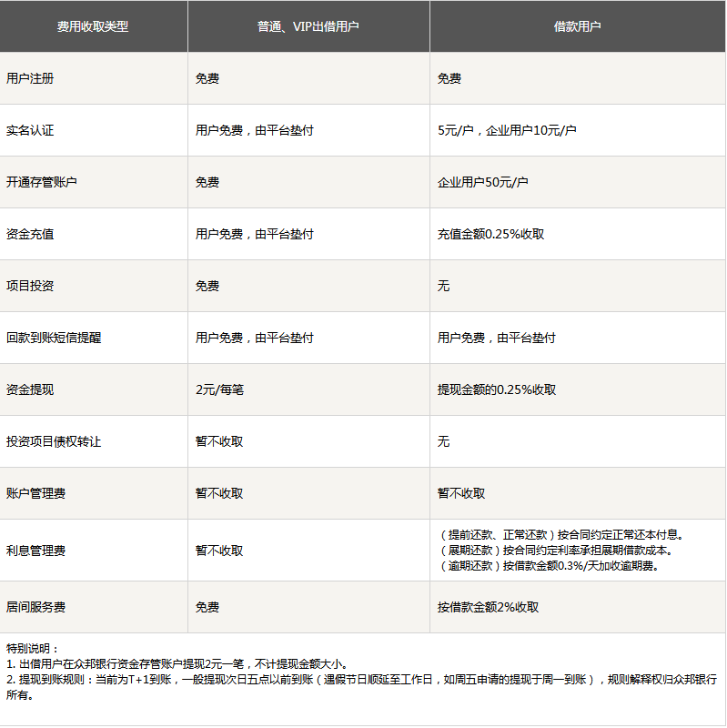
Task: Select 免费 in the 项目投资 row
Action: click(x=207, y=286)
